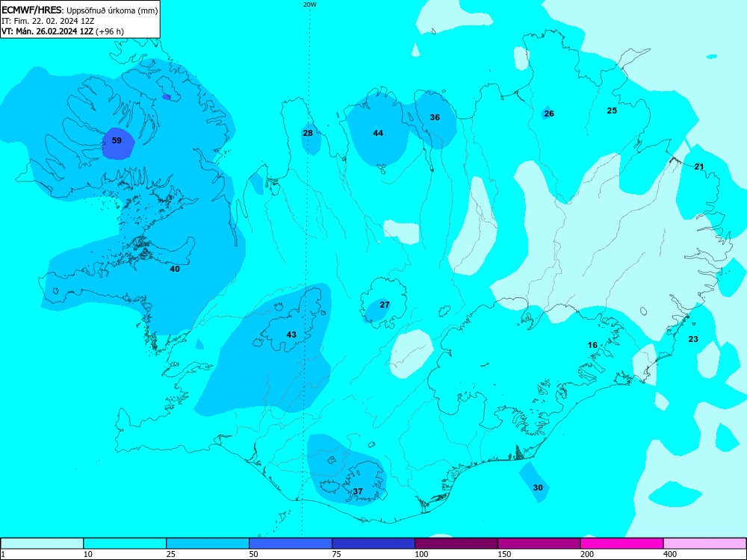
Task: Click the 44 mm value label
Action: point(378,133)
